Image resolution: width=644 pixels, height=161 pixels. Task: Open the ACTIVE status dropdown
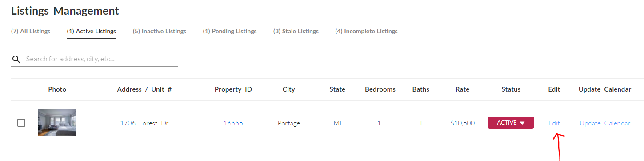(511, 123)
